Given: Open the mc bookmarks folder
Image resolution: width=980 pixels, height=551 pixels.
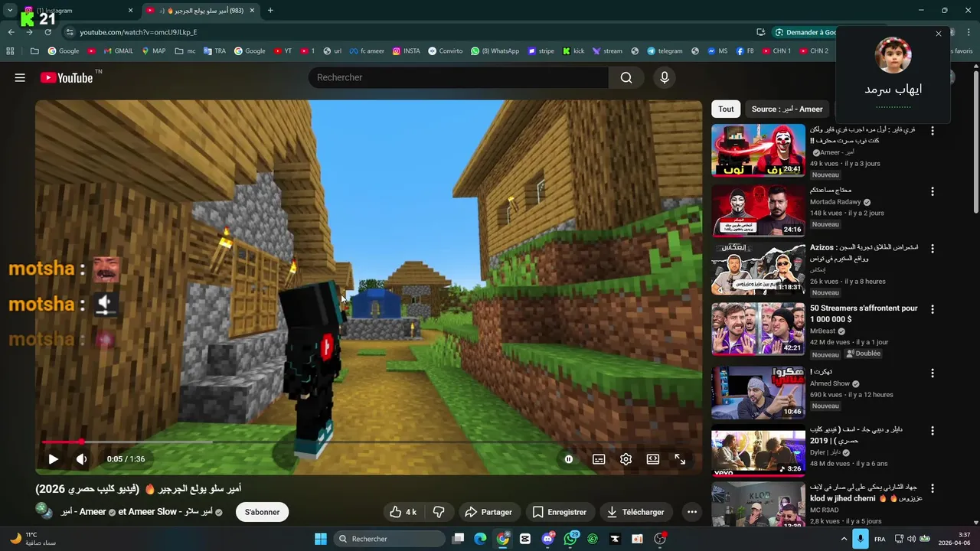Looking at the screenshot, I should coord(185,51).
